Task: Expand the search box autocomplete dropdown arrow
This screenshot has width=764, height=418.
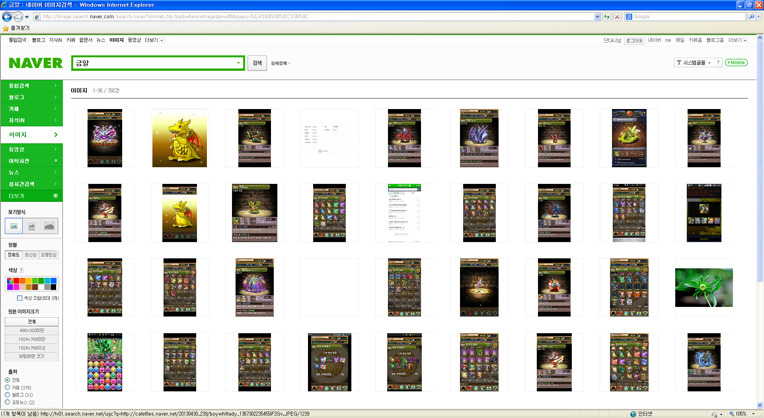Action: coord(238,63)
